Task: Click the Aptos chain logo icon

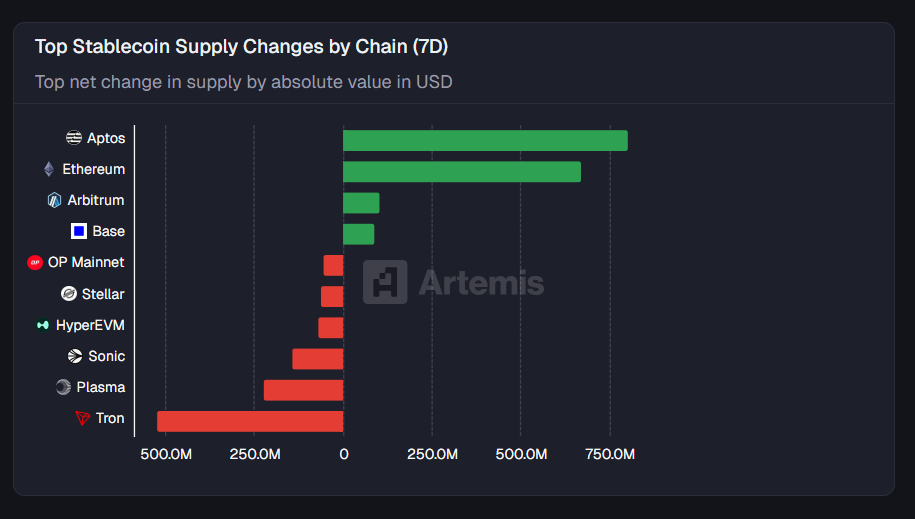Action: click(74, 138)
